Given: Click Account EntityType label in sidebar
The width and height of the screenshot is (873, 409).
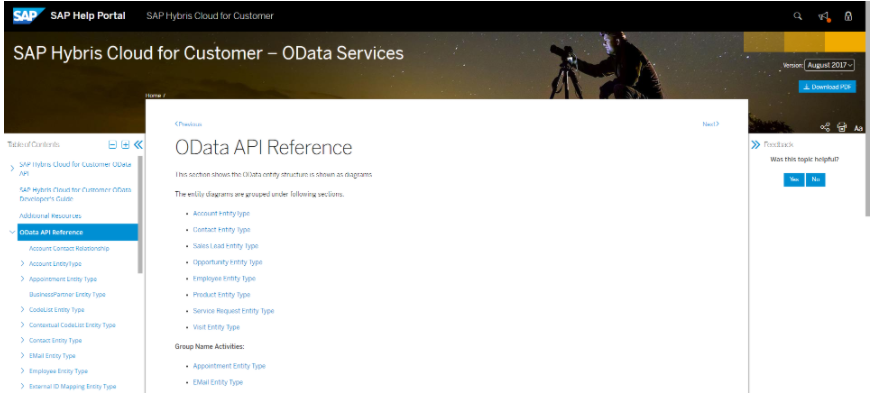Looking at the screenshot, I should pos(55,263).
